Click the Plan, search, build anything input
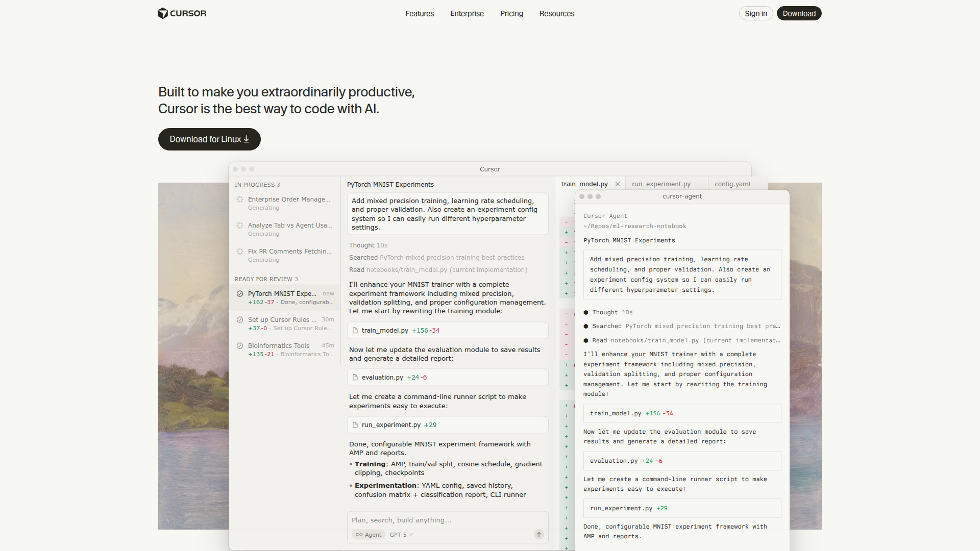Image resolution: width=980 pixels, height=551 pixels. pyautogui.click(x=439, y=520)
